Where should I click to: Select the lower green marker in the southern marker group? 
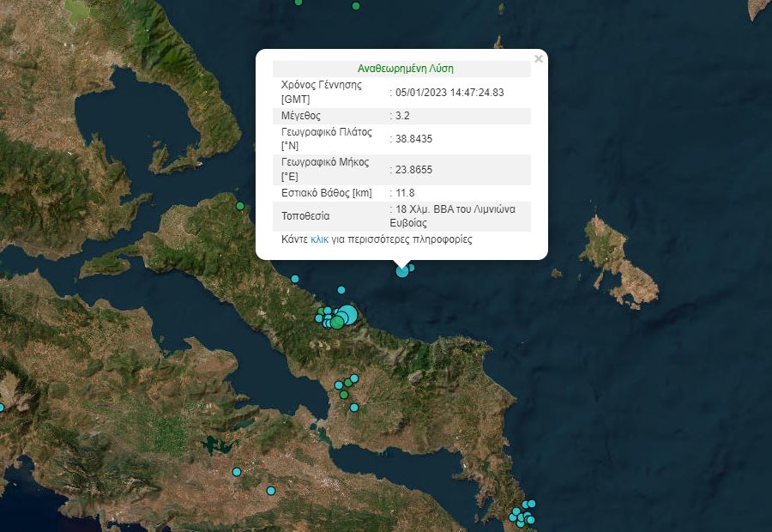click(344, 395)
